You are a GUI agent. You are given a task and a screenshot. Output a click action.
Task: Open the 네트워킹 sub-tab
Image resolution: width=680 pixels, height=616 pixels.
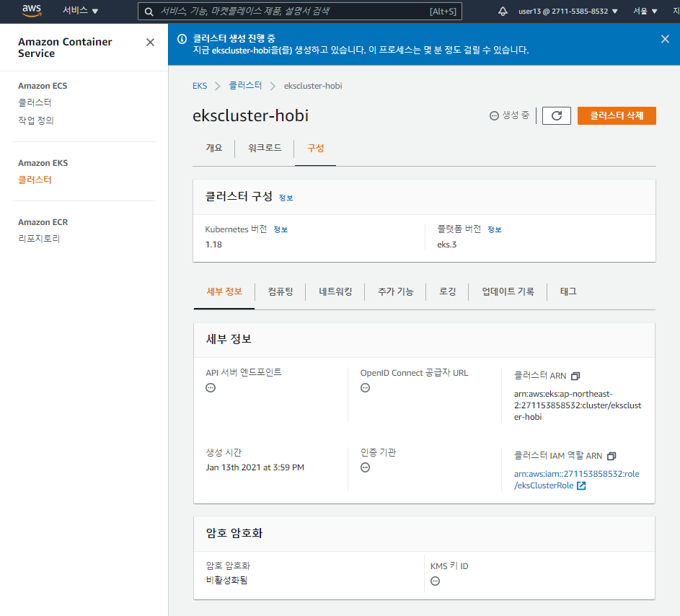(x=335, y=291)
